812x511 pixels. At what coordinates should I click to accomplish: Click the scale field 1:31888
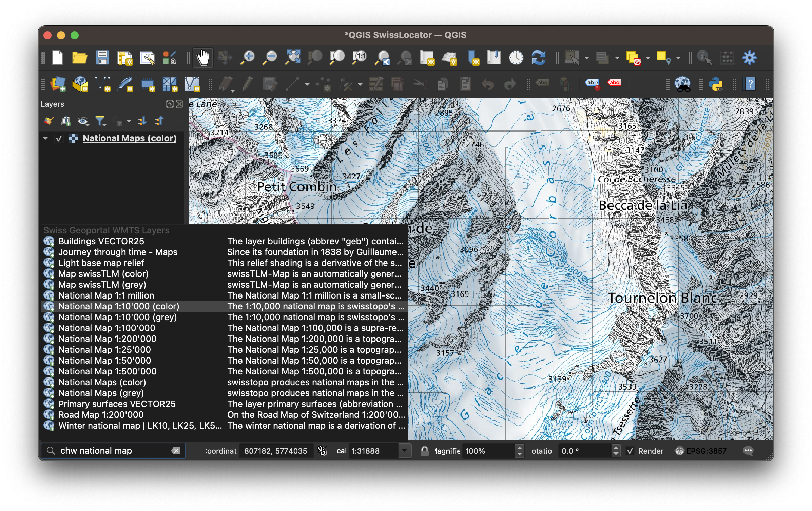(373, 451)
